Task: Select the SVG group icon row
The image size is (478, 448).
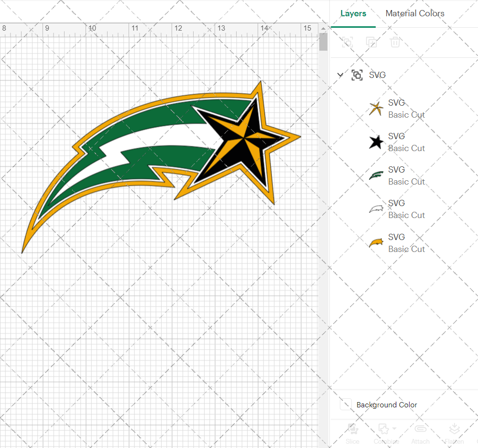Action: pos(357,75)
